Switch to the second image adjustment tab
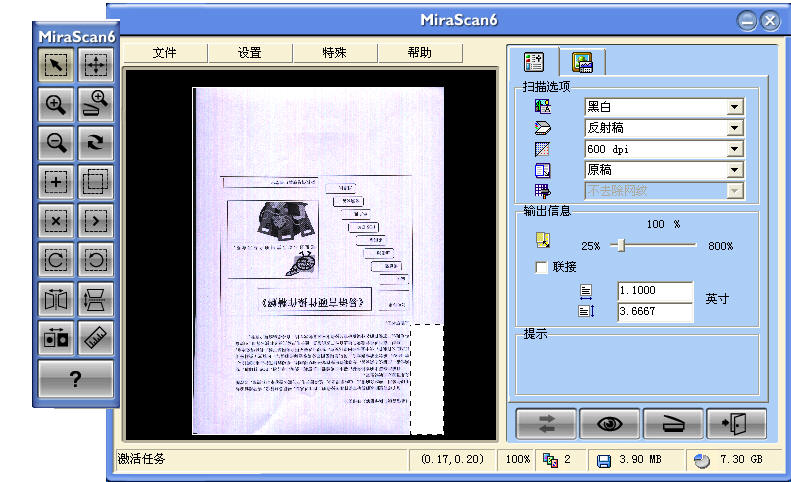 click(x=581, y=62)
